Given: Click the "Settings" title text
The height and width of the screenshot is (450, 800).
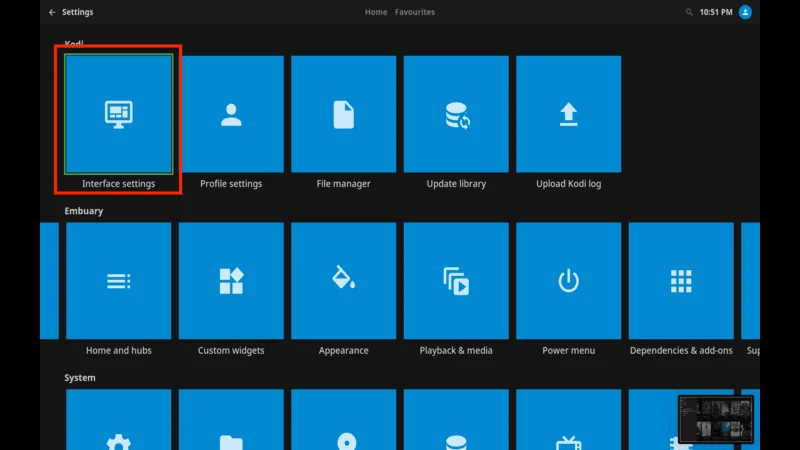Looking at the screenshot, I should coord(78,12).
